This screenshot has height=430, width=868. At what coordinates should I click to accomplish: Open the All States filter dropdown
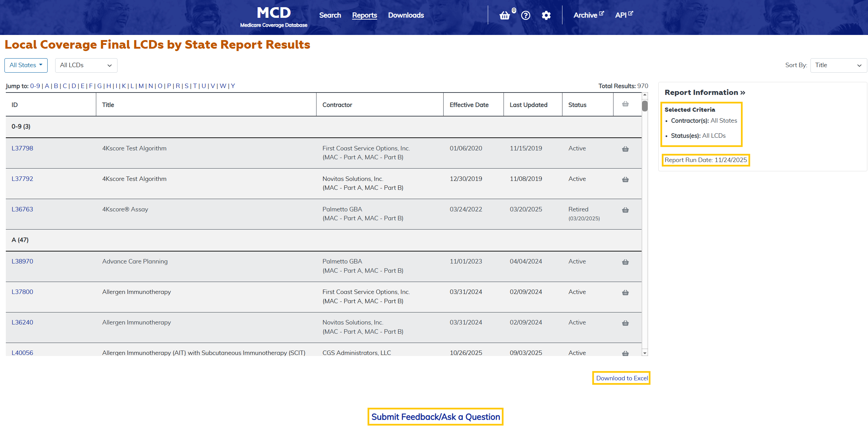(x=26, y=65)
